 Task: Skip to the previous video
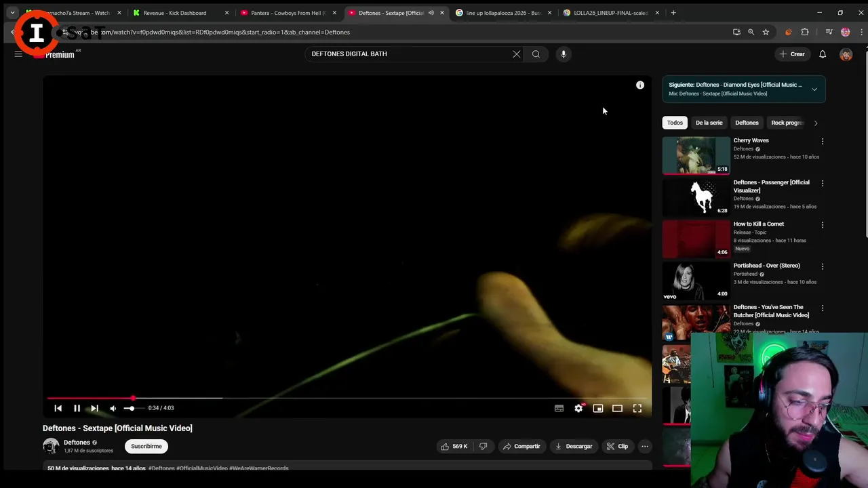(x=58, y=408)
